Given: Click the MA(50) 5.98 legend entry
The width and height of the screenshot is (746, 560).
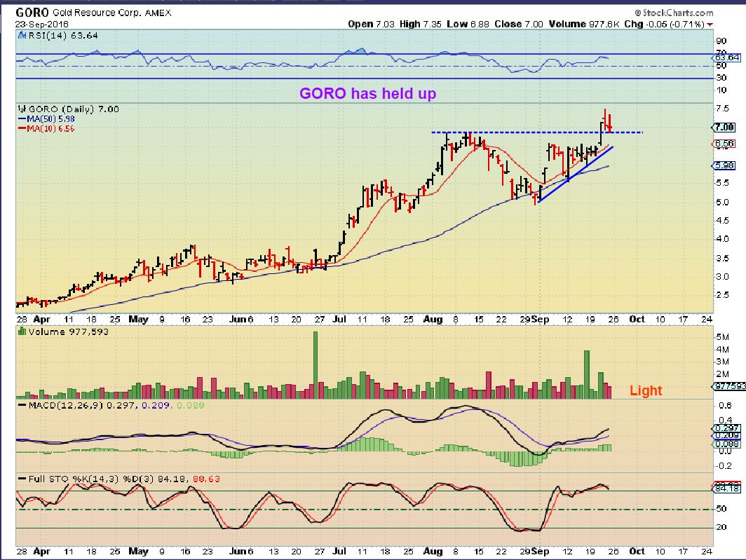Looking at the screenshot, I should coord(46,119).
